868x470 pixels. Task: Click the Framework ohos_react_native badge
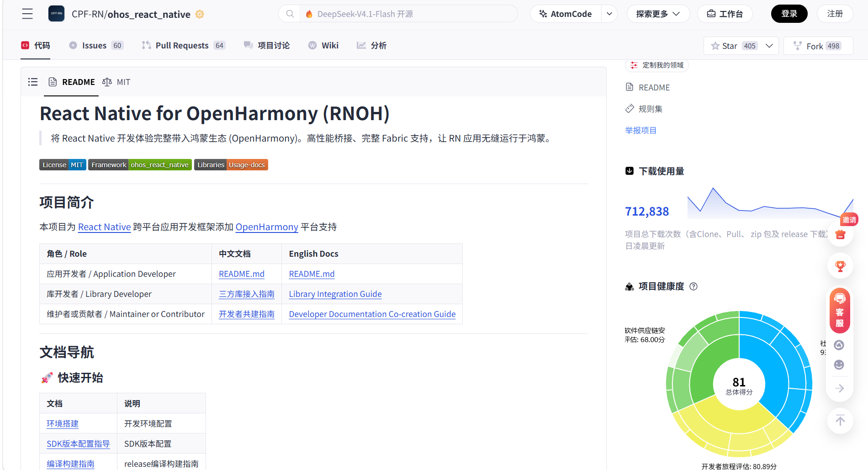pos(140,164)
